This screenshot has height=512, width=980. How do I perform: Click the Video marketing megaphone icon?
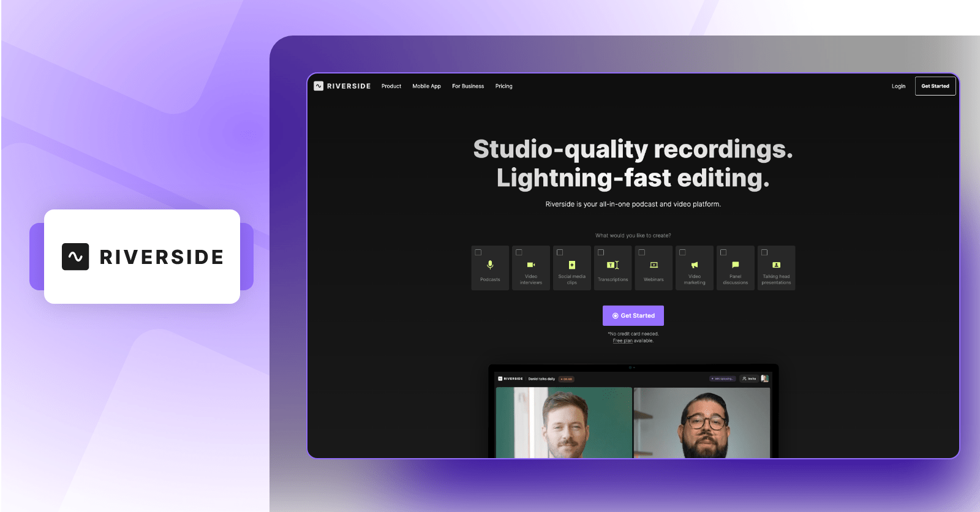tap(695, 265)
